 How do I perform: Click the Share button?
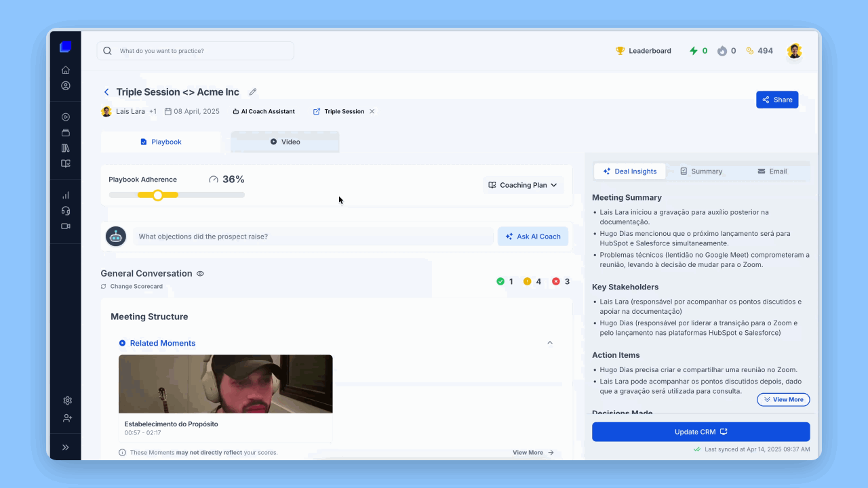[x=777, y=100]
